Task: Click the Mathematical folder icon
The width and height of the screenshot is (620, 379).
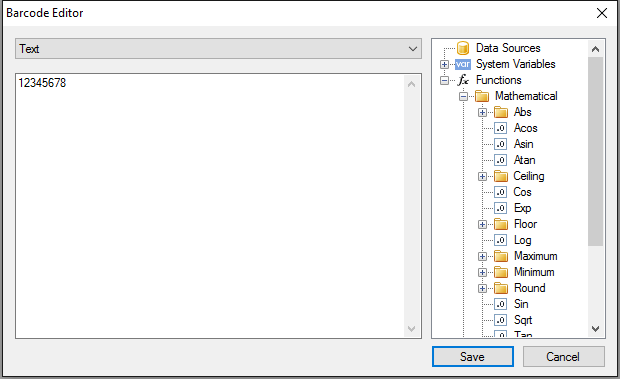Action: (482, 96)
